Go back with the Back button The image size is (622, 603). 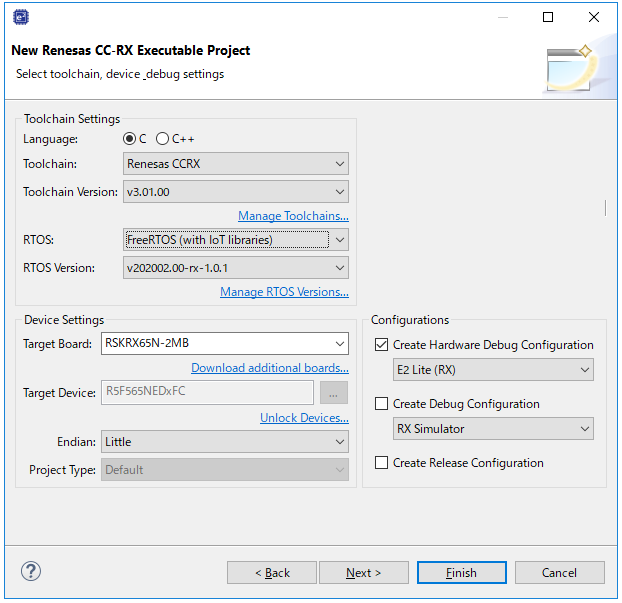pos(272,572)
